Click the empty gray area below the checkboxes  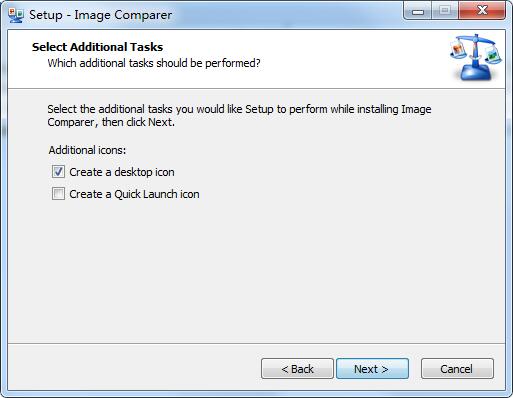coord(257,270)
